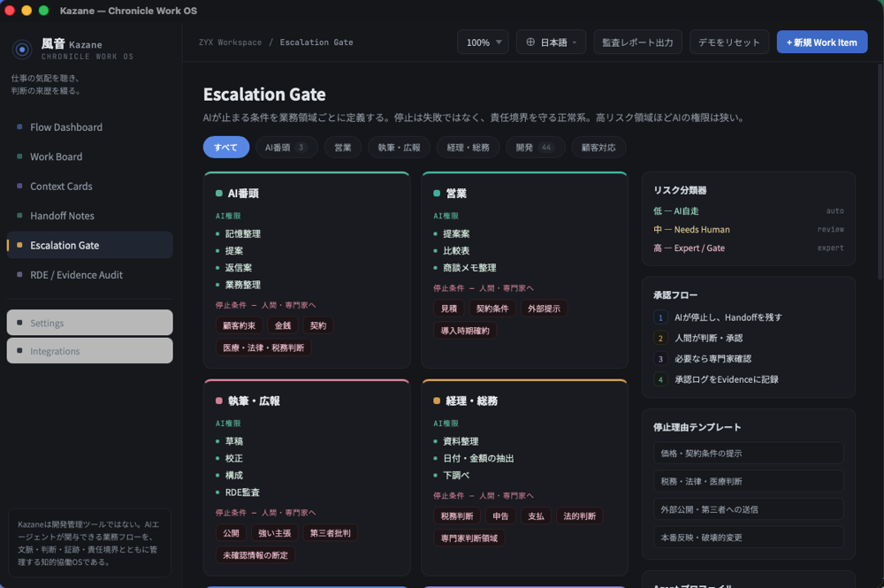884x588 pixels.
Task: Open Work Board in sidebar
Action: (x=89, y=157)
